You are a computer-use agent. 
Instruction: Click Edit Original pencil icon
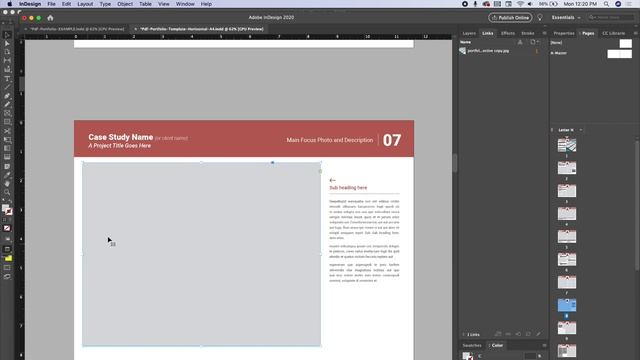point(538,334)
